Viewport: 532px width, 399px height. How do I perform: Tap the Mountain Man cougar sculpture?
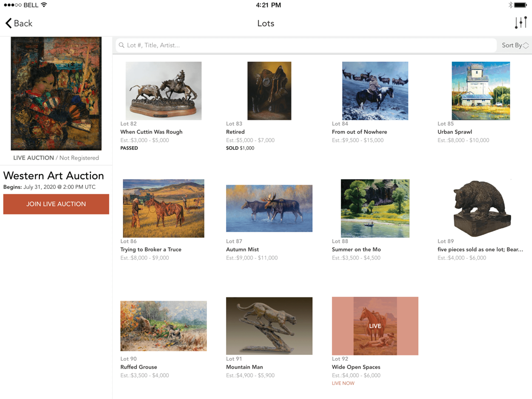coord(269,326)
